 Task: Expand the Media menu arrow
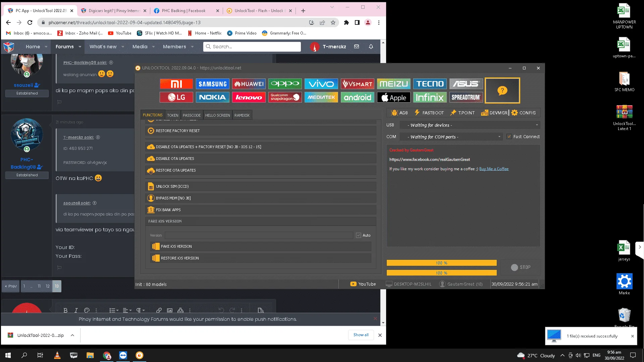[153, 47]
